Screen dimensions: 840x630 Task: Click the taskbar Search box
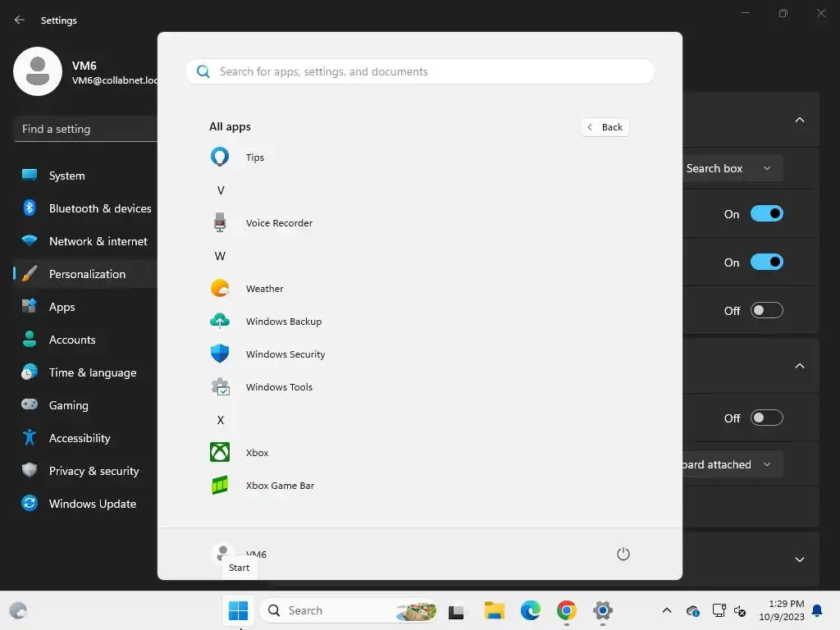click(349, 610)
